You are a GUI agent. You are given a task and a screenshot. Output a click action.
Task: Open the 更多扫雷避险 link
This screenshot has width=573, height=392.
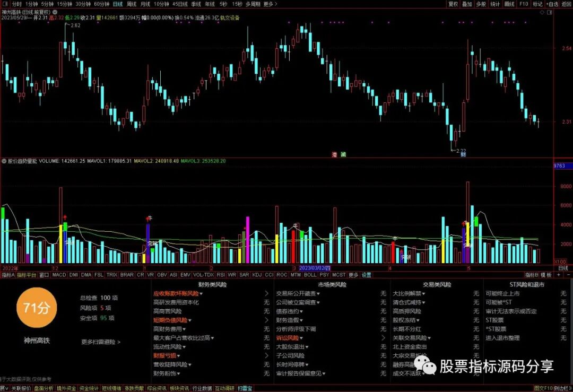click(100, 342)
